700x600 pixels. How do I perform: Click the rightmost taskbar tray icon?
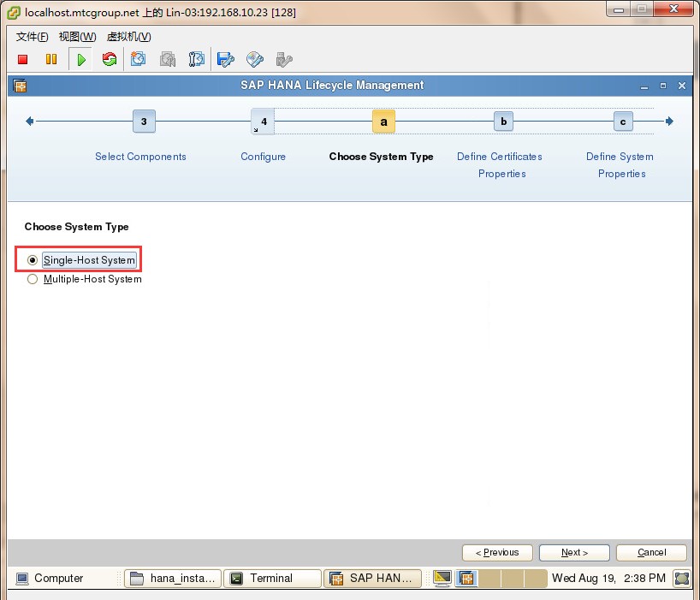pyautogui.click(x=682, y=579)
